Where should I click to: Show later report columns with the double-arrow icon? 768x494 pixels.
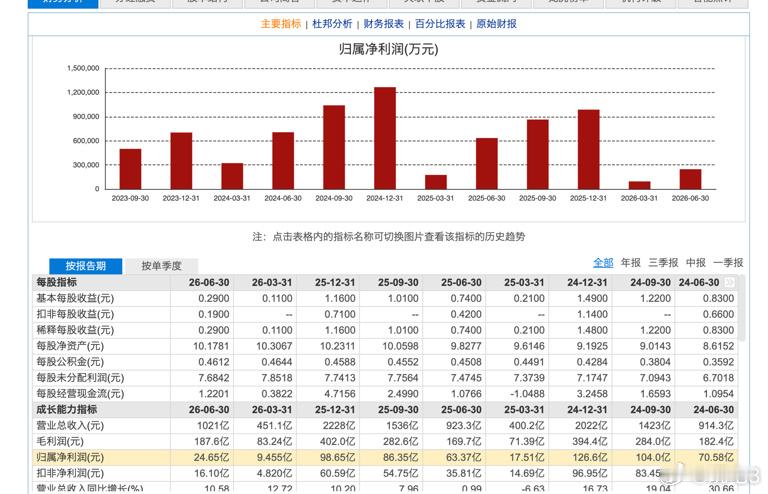[x=729, y=282]
